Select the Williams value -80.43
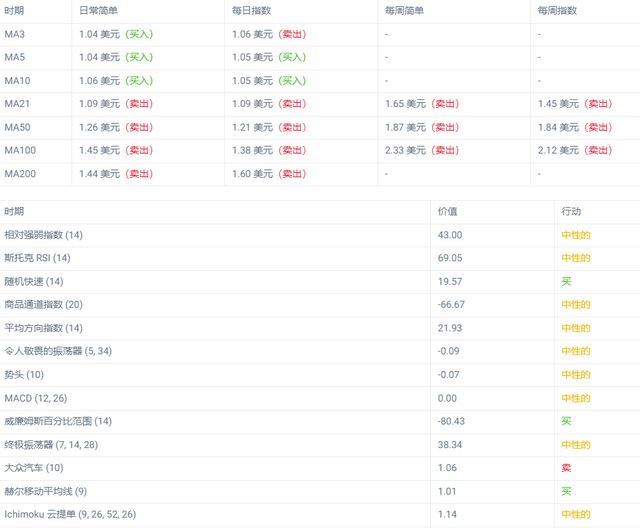 tap(451, 421)
